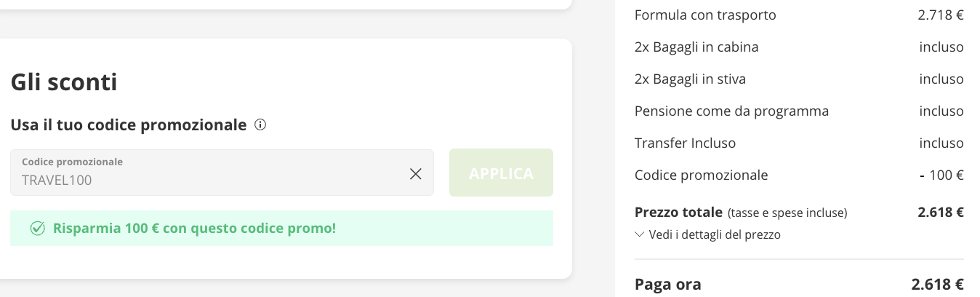The image size is (980, 297).
Task: Click the 'Formula con trasporto' line item
Action: [x=799, y=15]
